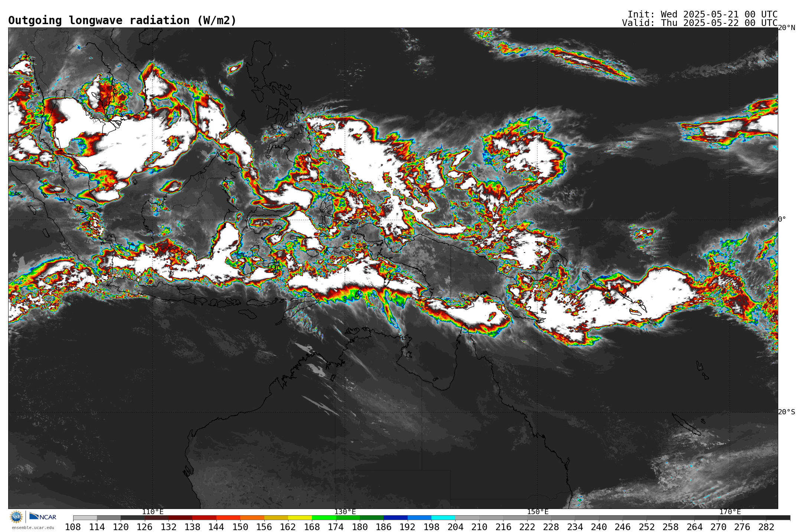Click the 'Outgoing longwave radiation (W/m2)' title

click(122, 20)
